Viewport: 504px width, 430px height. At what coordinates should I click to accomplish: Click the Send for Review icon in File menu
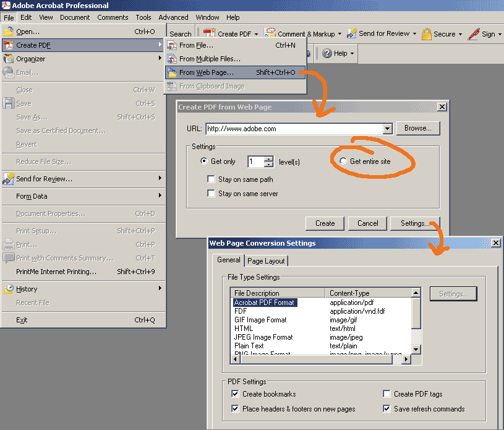click(x=9, y=179)
